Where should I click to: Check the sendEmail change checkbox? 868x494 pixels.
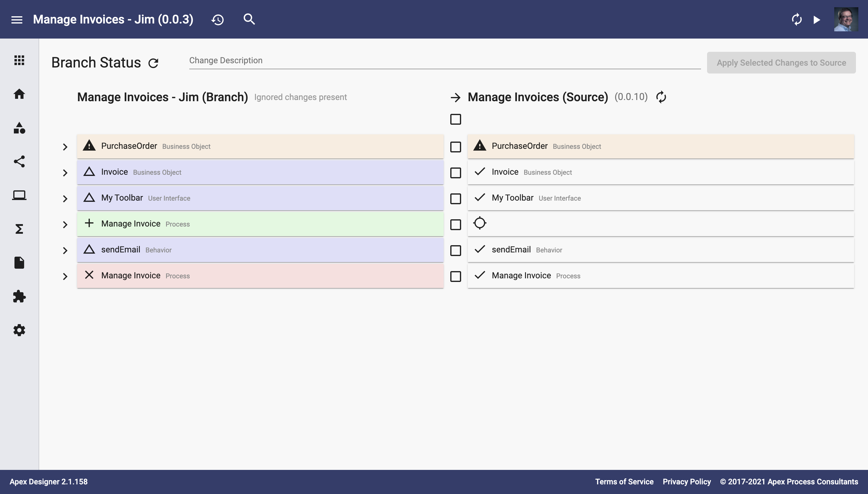(456, 251)
